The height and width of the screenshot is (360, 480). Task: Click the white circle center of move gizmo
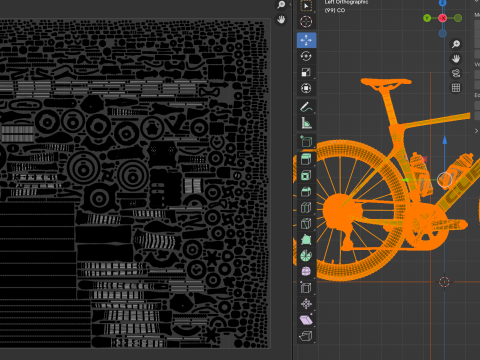445,180
